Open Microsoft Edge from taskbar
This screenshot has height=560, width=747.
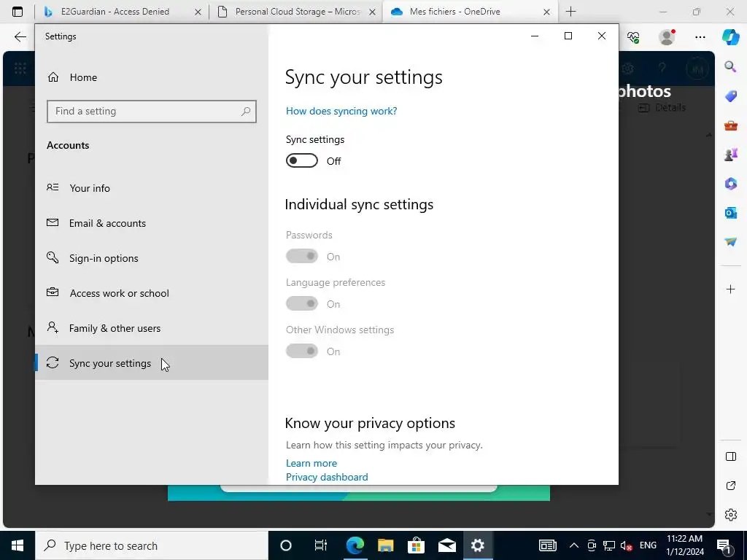tap(355, 545)
